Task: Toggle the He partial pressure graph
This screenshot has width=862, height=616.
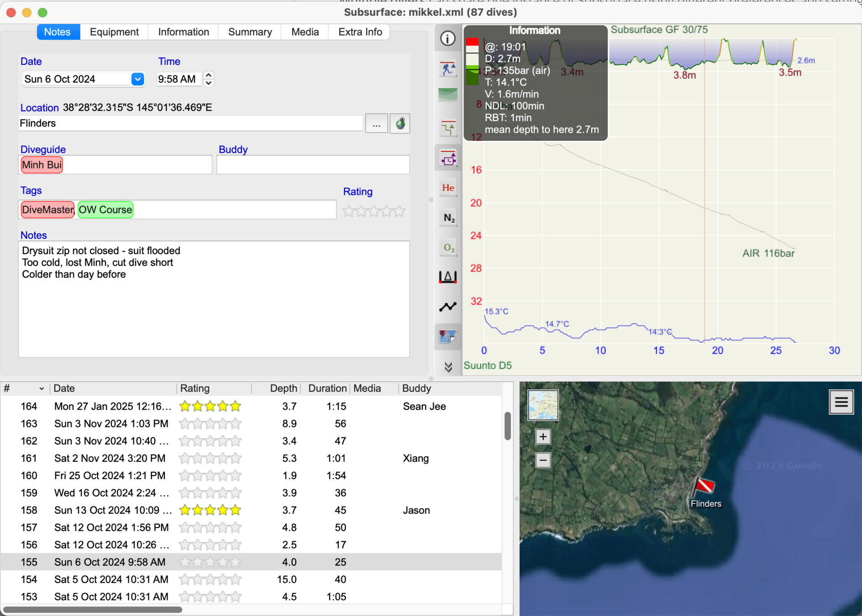Action: [448, 188]
